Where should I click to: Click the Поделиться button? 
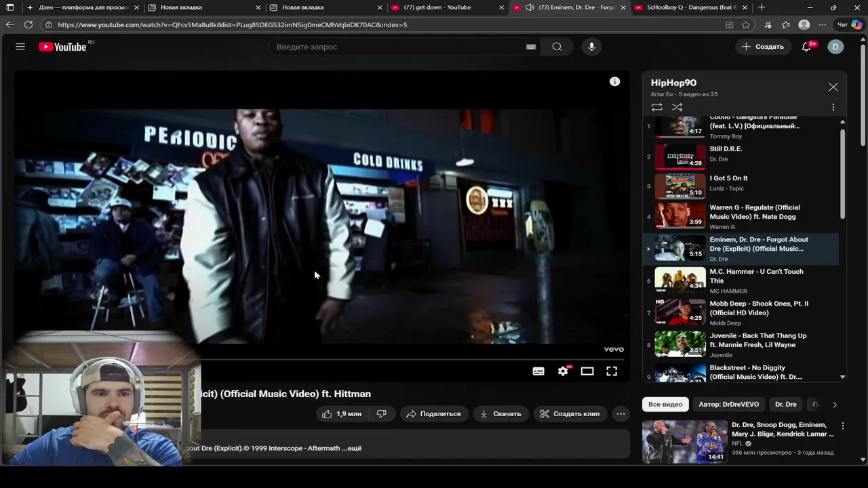click(433, 413)
